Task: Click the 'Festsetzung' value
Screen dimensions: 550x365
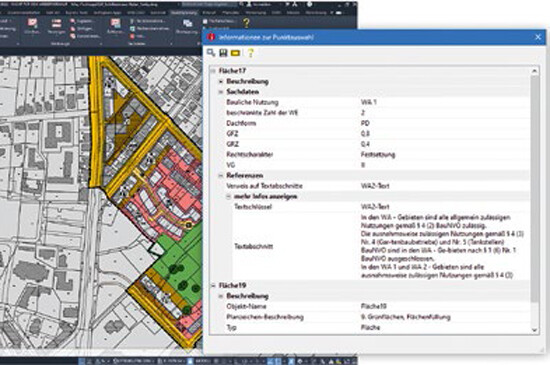Action: click(378, 155)
